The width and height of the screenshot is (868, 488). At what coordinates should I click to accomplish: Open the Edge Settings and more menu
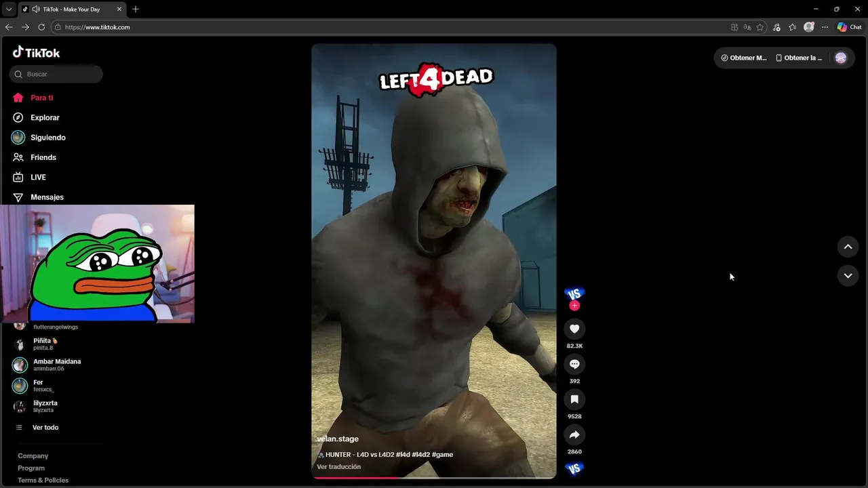(x=825, y=27)
